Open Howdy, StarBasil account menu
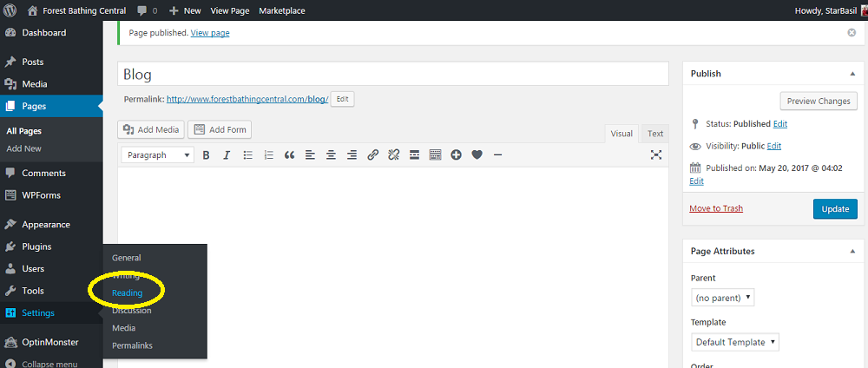 831,10
